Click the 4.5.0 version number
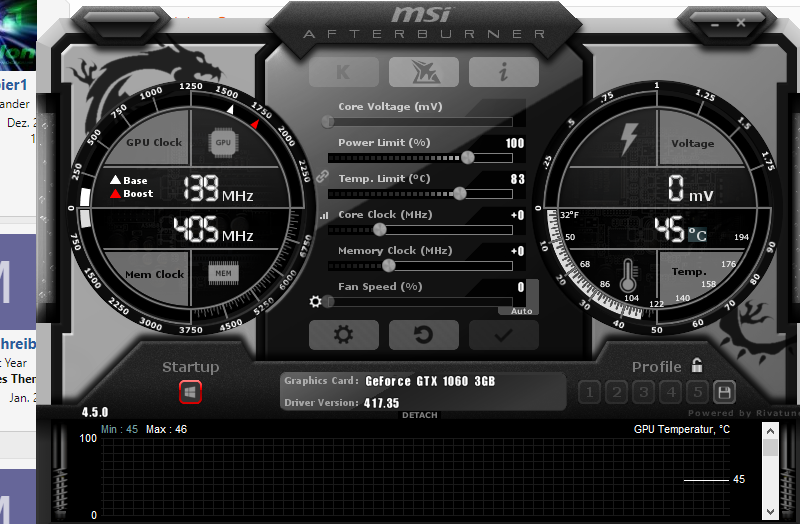Viewport: 800px width, 524px height. click(x=95, y=412)
